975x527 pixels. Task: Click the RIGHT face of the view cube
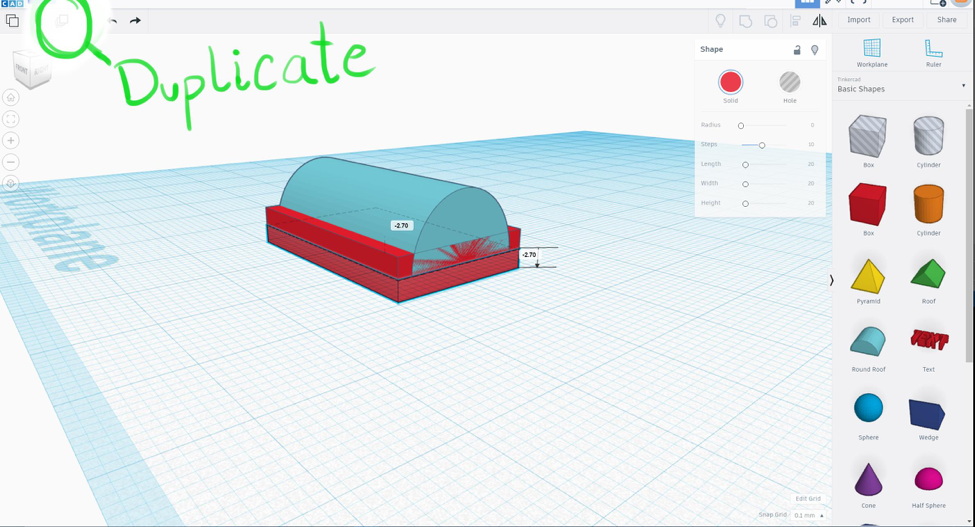(x=41, y=71)
